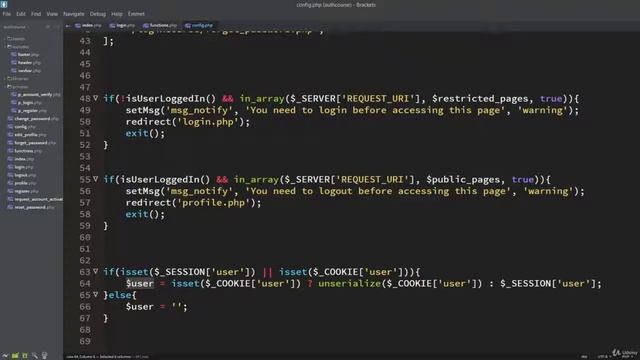Click the green folder icon in bottom toolbar

click(15, 356)
